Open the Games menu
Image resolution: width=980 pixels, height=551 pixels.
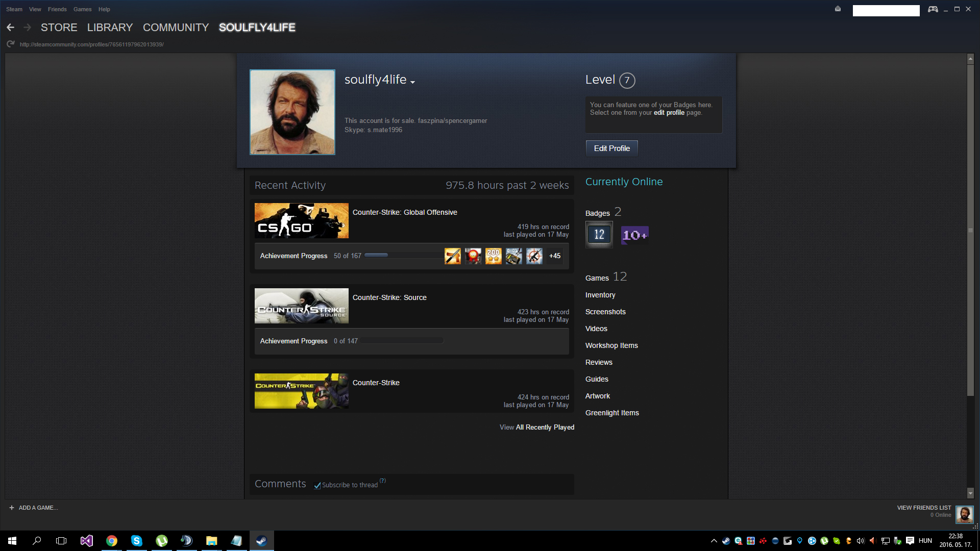pos(83,9)
